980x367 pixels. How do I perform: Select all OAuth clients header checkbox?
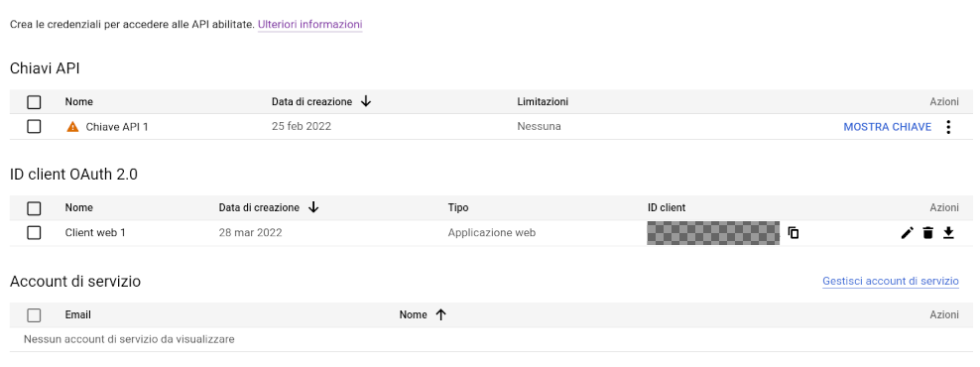[34, 208]
